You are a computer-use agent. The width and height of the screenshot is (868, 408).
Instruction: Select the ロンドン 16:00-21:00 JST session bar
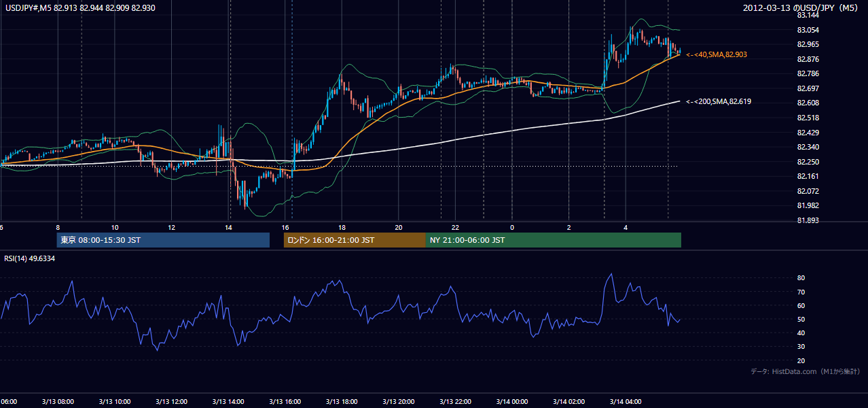[355, 240]
